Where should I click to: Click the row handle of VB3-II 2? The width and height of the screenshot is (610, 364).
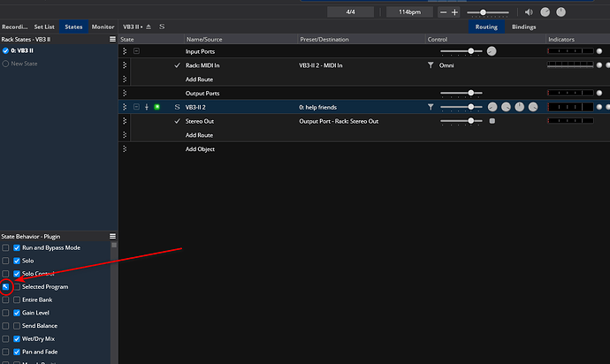coord(125,107)
